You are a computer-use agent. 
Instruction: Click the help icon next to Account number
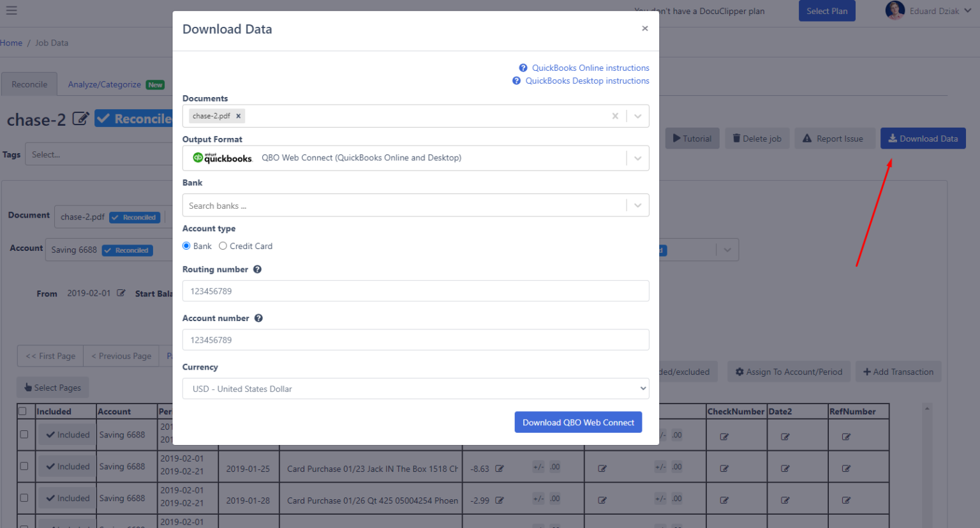[258, 318]
